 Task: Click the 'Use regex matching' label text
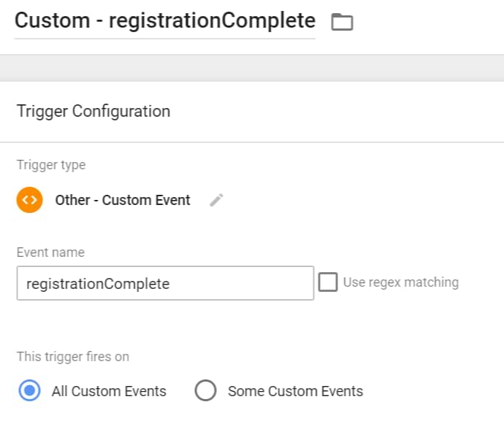coord(400,282)
